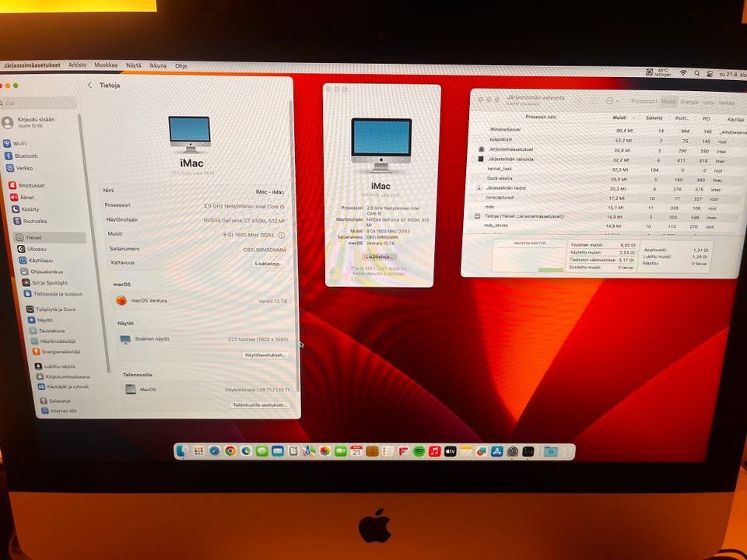747x560 pixels.
Task: Launch Spotify from the Dock
Action: tap(419, 451)
